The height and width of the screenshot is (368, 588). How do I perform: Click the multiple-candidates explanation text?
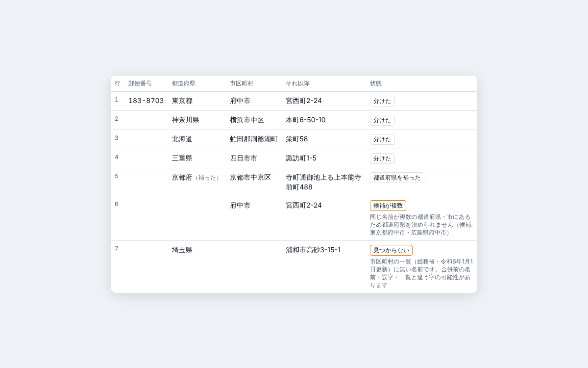(421, 225)
